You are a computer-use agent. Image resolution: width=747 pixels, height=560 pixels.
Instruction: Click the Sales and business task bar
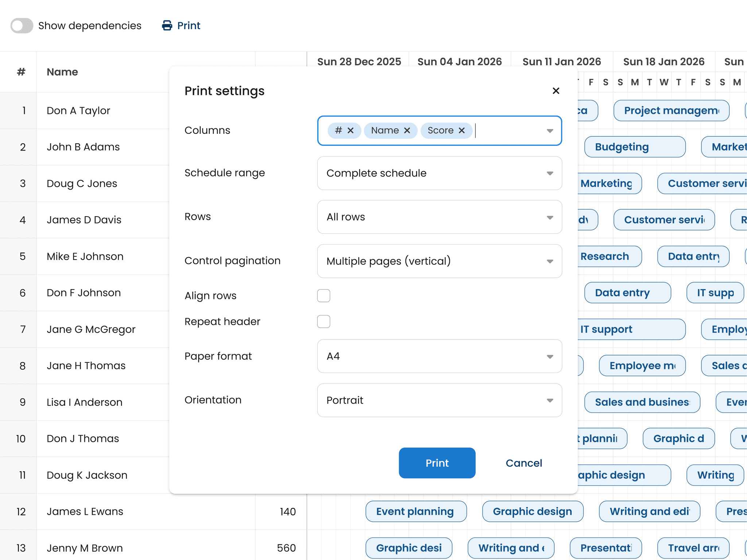point(642,402)
